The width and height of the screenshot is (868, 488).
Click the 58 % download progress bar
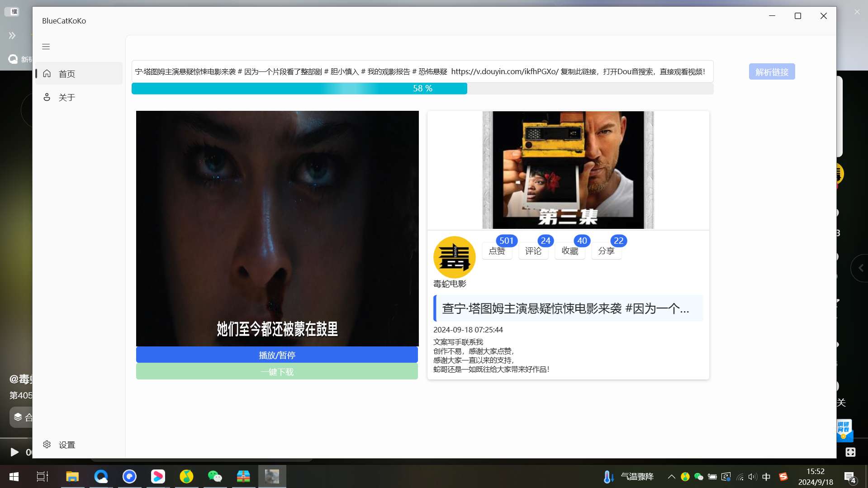(x=422, y=89)
